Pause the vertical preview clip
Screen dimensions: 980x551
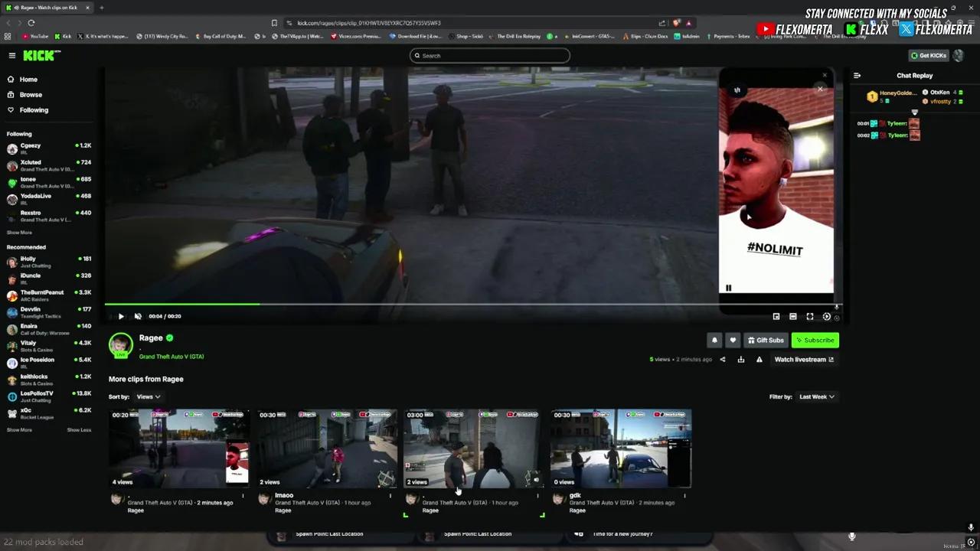click(728, 287)
